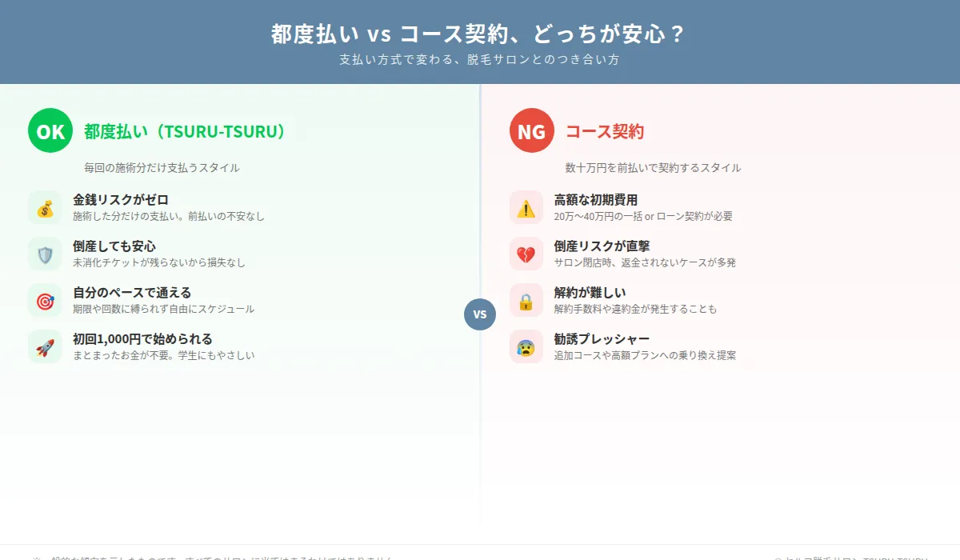This screenshot has height=560, width=960.
Task: Click the 勧誘プレッシャー title
Action: click(x=602, y=339)
